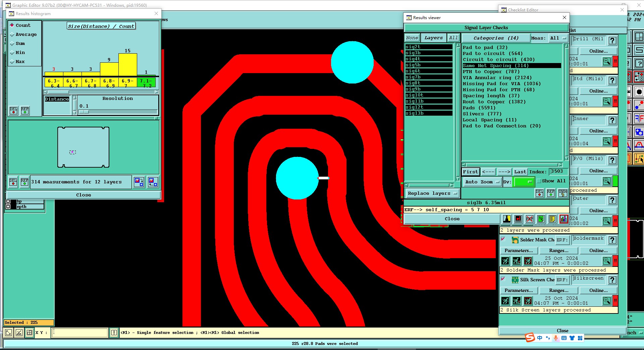Toggle Solder Mask Check checkbox
644x350 pixels.
(x=503, y=239)
